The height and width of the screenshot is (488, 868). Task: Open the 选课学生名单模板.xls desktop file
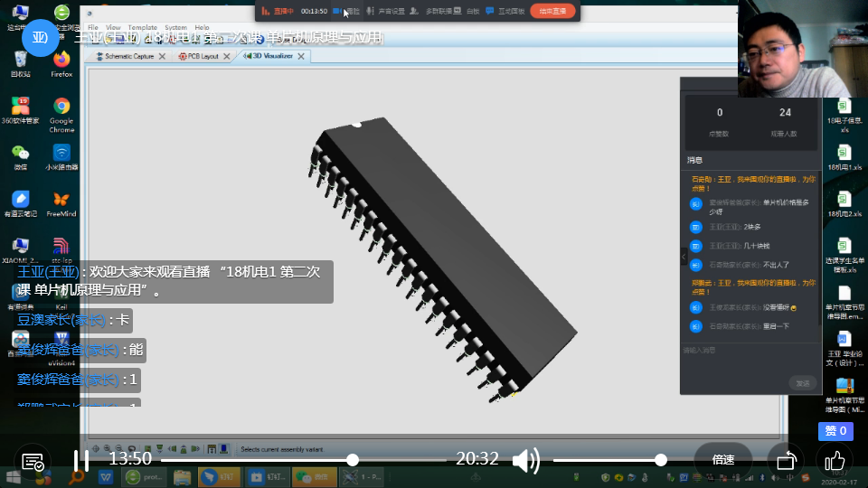[844, 256]
